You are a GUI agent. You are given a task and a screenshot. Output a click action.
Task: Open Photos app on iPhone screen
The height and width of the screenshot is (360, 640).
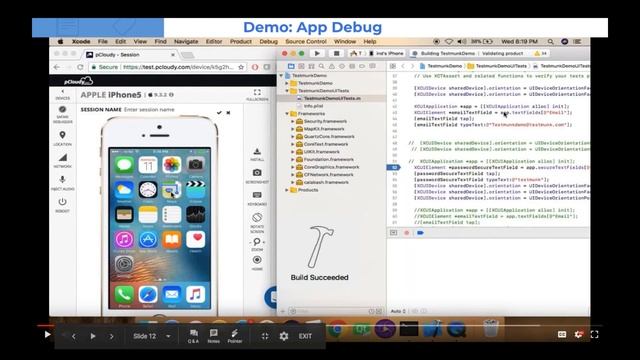[x=172, y=164]
